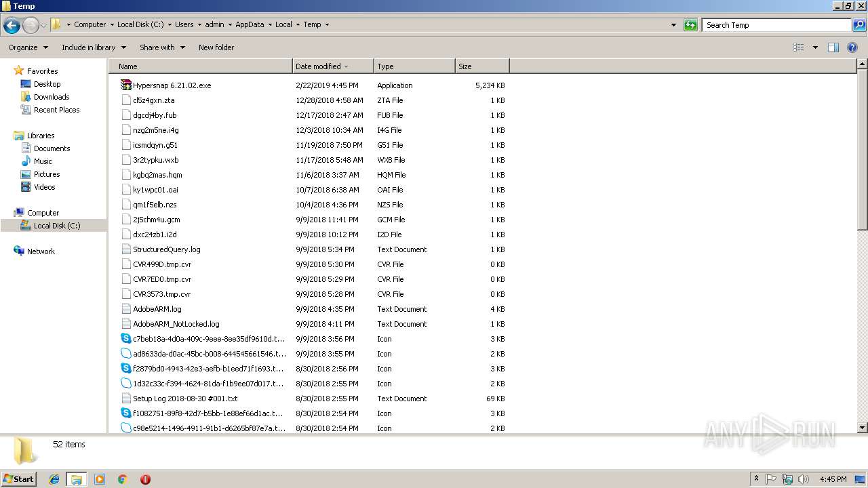The image size is (868, 488).
Task: Launch Google Chrome from taskbar
Action: click(x=122, y=479)
